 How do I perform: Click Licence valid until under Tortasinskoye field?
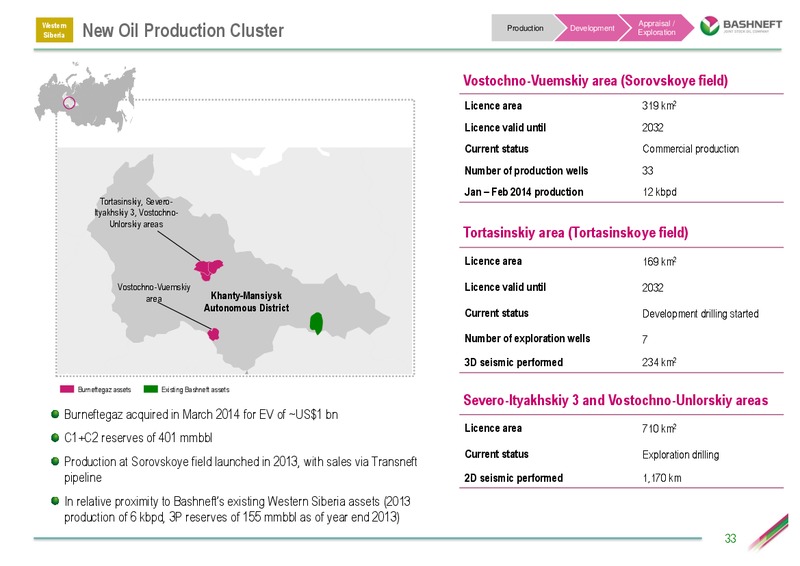(505, 287)
